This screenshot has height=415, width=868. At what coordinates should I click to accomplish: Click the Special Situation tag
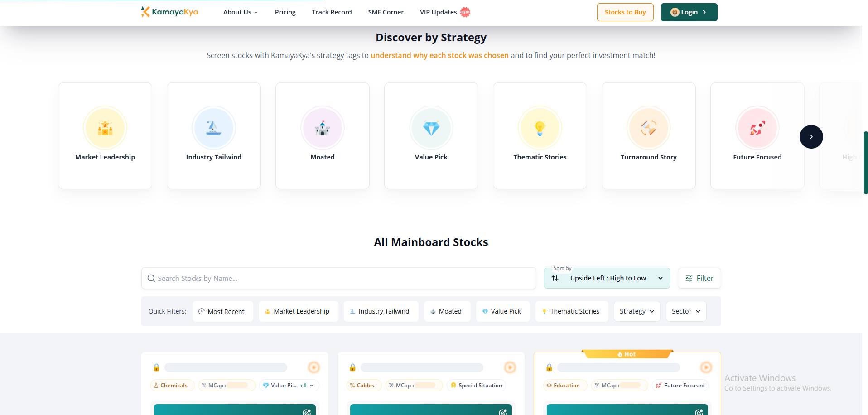pyautogui.click(x=476, y=386)
